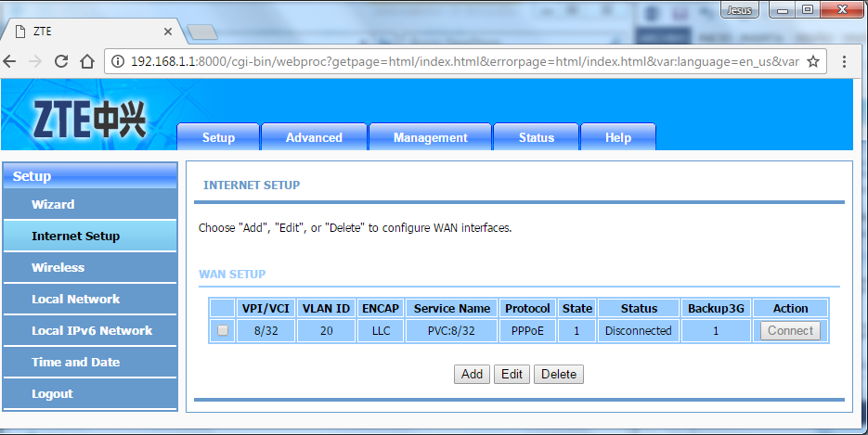The width and height of the screenshot is (868, 435).
Task: Click the INTERNET SETUP heading
Action: click(252, 186)
